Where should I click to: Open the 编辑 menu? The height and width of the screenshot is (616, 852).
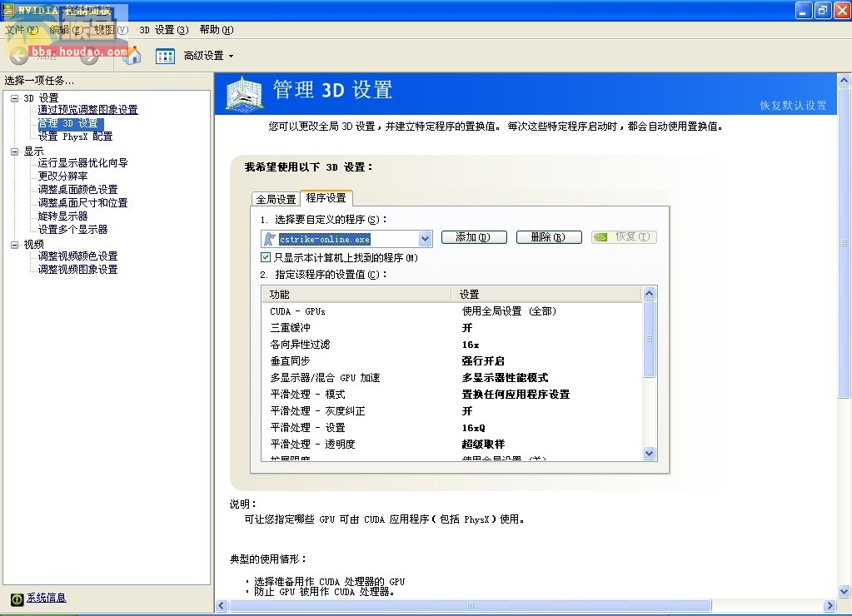click(x=67, y=30)
